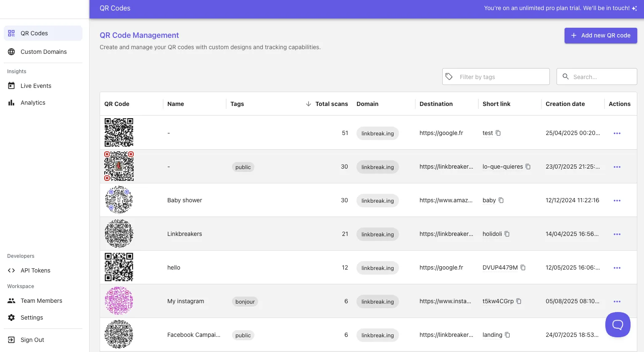
Task: Click 'public' tag in lo-que-quieres row
Action: click(243, 167)
